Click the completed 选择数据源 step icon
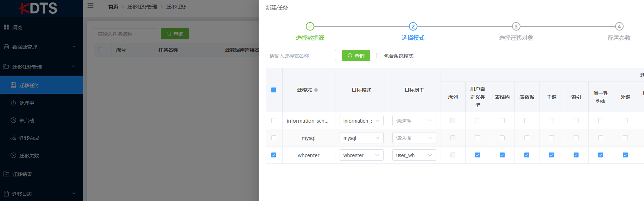 coord(310,26)
